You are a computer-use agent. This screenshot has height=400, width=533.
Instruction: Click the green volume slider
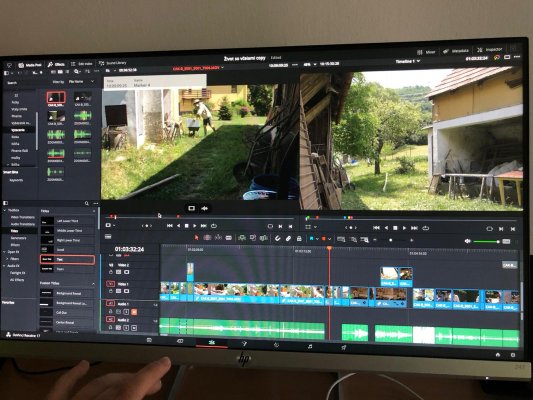[486, 241]
